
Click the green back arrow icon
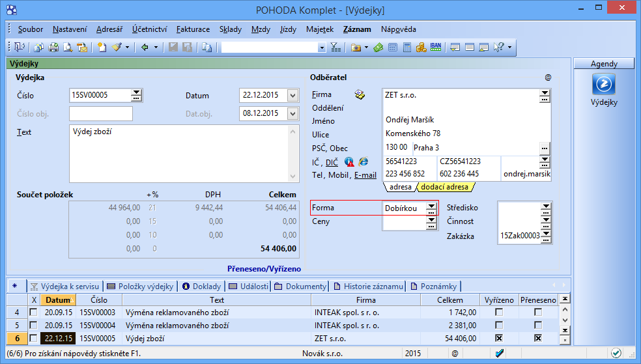click(145, 48)
